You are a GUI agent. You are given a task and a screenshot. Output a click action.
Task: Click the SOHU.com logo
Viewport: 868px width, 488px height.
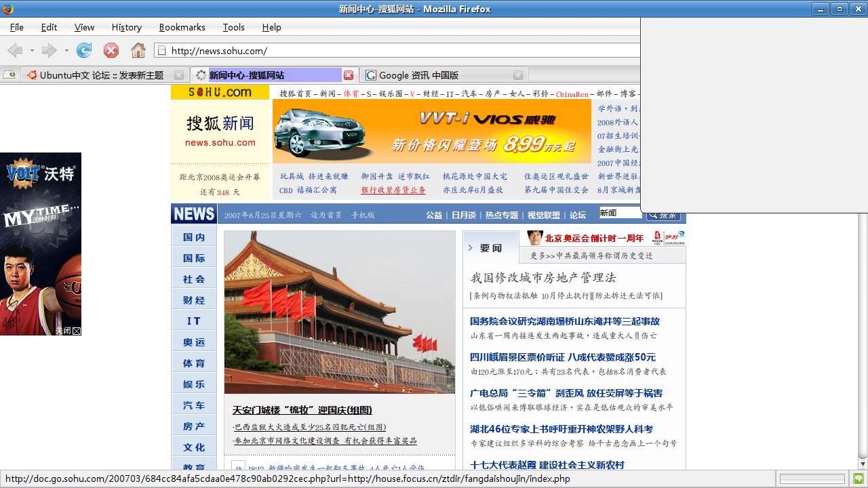(x=220, y=92)
